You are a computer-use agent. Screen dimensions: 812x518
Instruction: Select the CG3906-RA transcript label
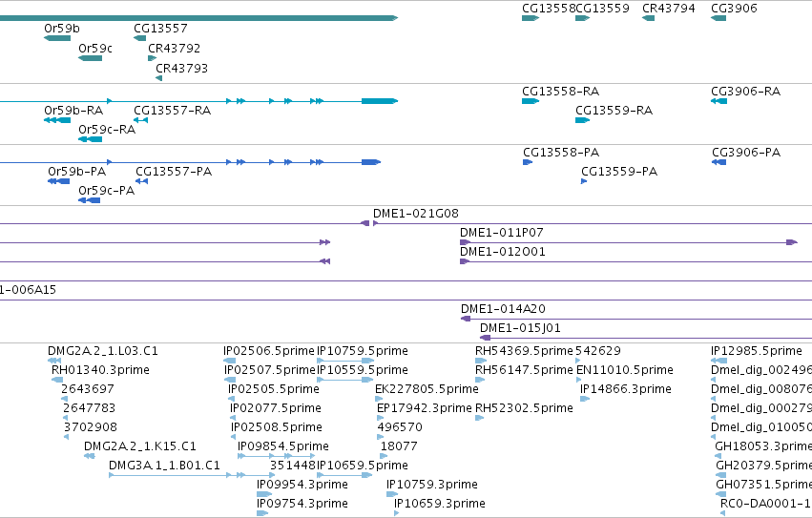click(746, 92)
